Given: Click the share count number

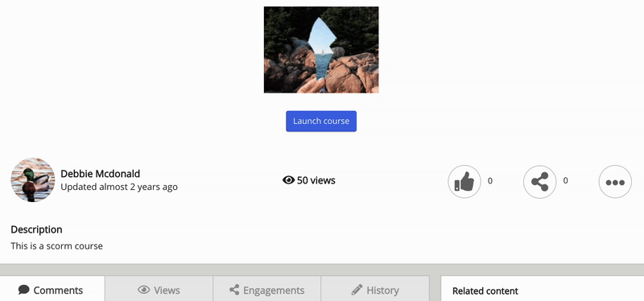Looking at the screenshot, I should 566,181.
